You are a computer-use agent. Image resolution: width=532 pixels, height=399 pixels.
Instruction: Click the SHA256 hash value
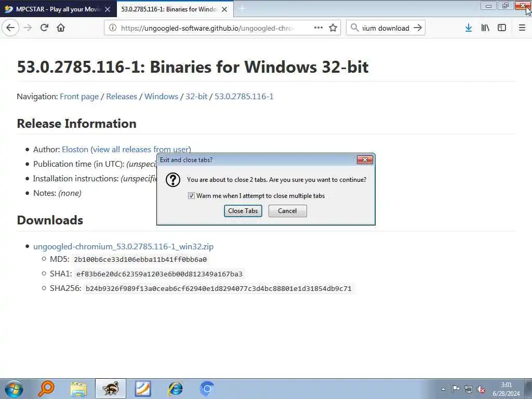[219, 288]
